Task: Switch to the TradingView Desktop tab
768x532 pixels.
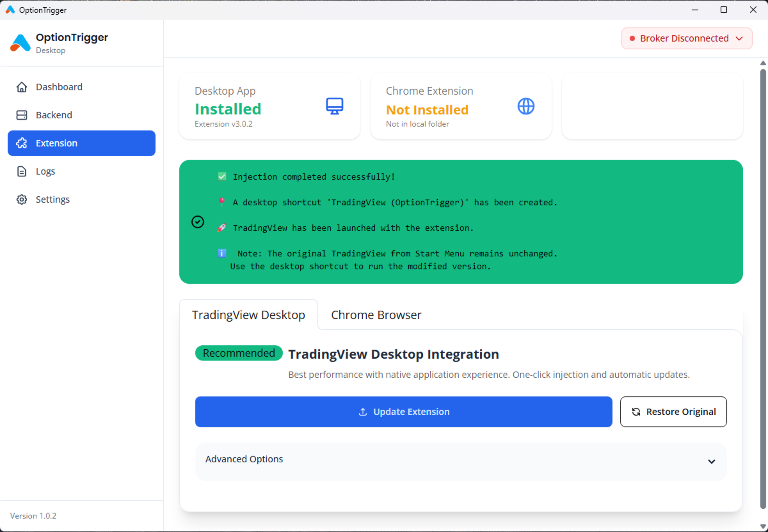Action: [x=249, y=315]
